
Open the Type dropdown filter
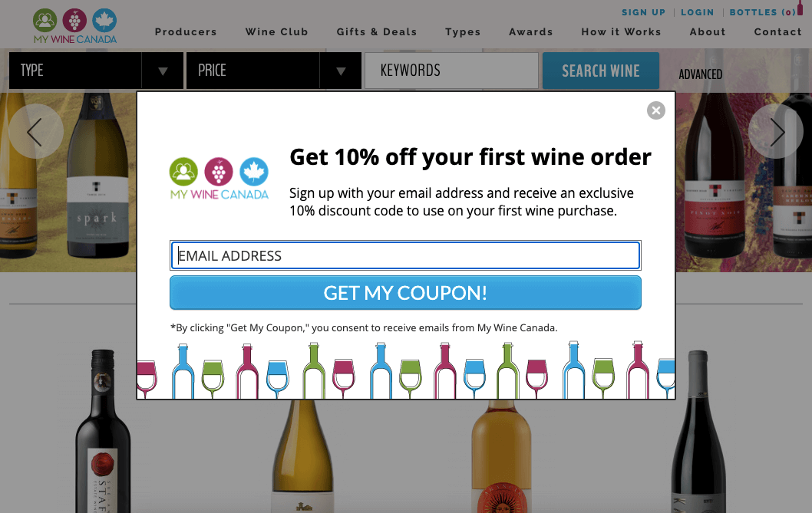(x=96, y=71)
